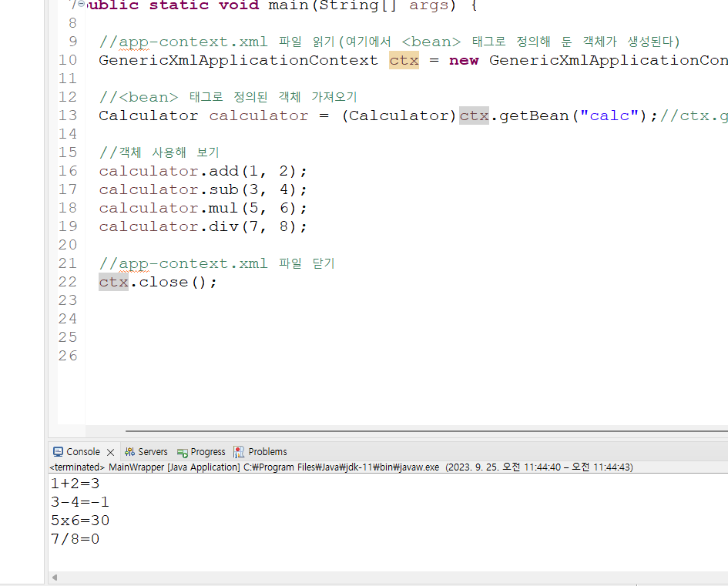Click the GenericXmlApplicationContext type at line start
The width and height of the screenshot is (728, 586).
[239, 60]
